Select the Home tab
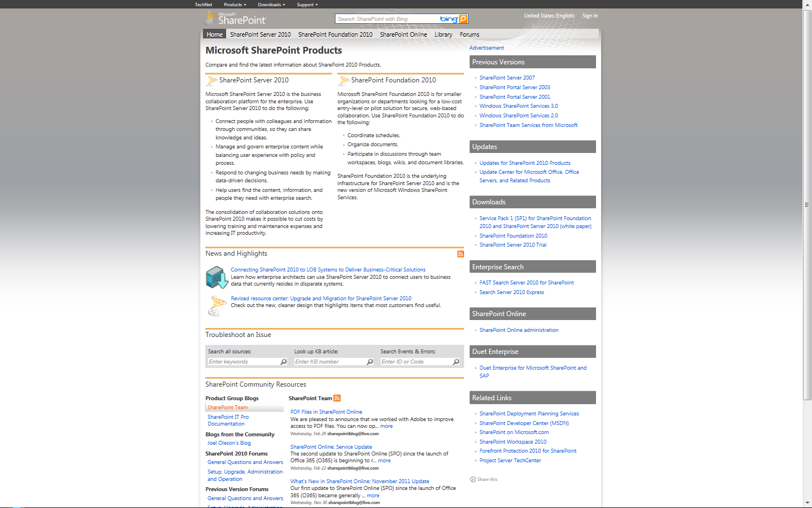Viewport: 812px width, 508px height. tap(215, 34)
